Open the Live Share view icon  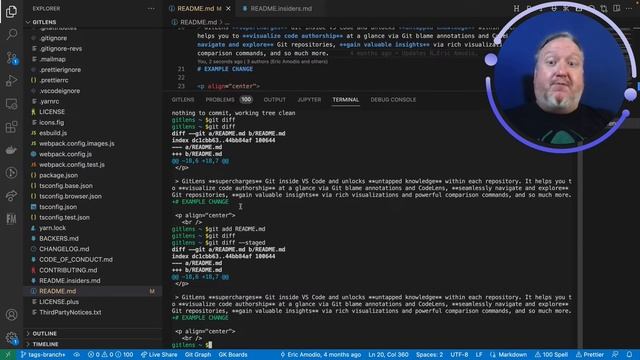pyautogui.click(x=11, y=196)
